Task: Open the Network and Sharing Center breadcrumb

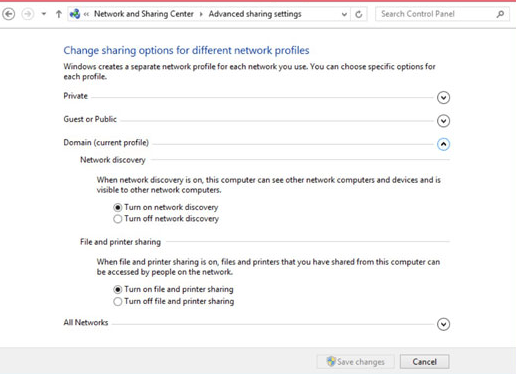Action: click(x=144, y=14)
